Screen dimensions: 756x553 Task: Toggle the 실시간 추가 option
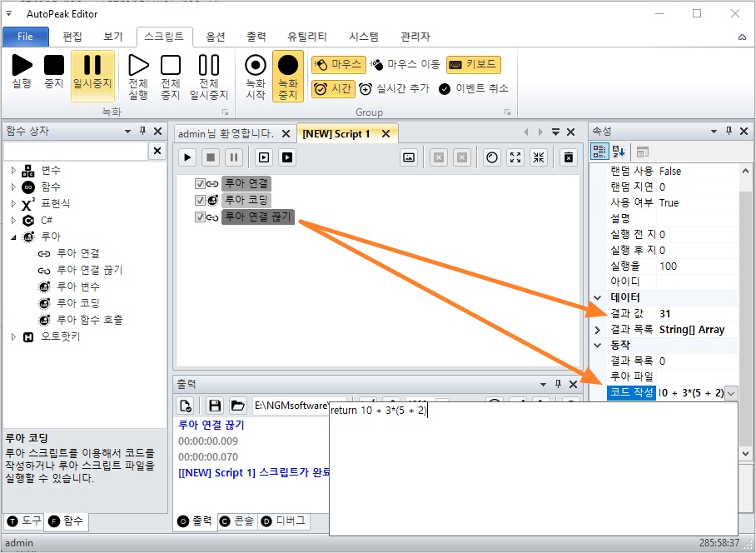[x=394, y=89]
